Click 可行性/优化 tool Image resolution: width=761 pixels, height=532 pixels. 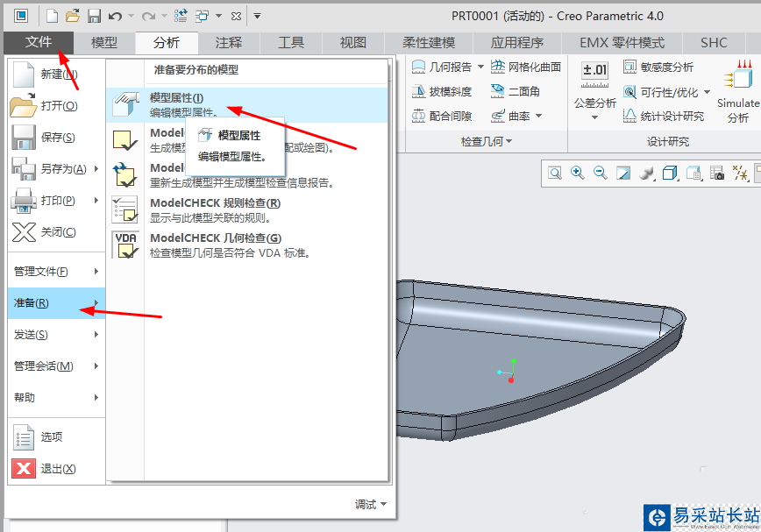[661, 92]
